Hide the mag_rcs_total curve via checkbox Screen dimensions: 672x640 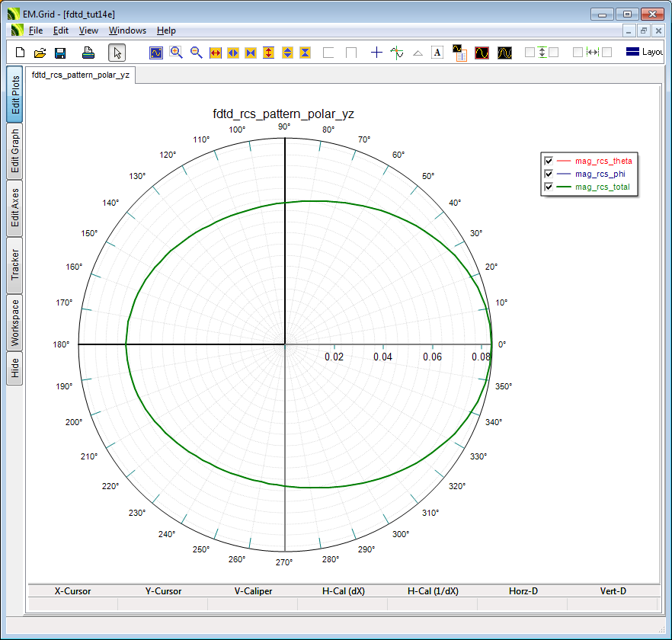click(548, 187)
